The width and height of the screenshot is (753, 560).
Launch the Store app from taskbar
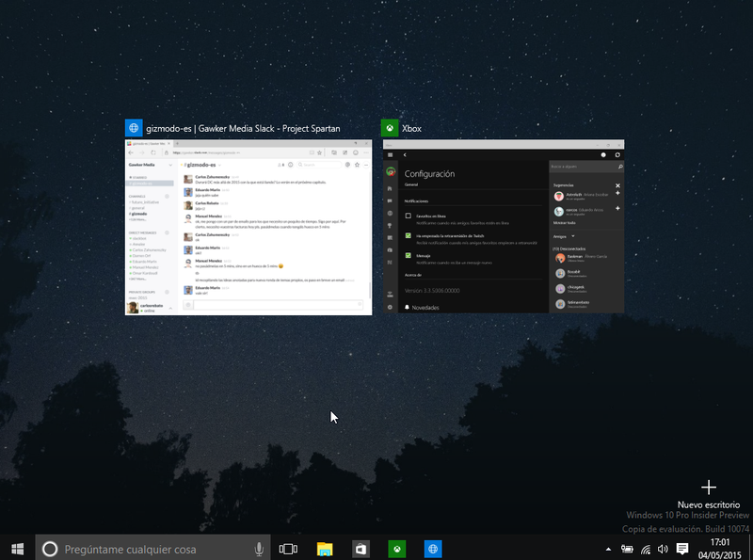[360, 549]
